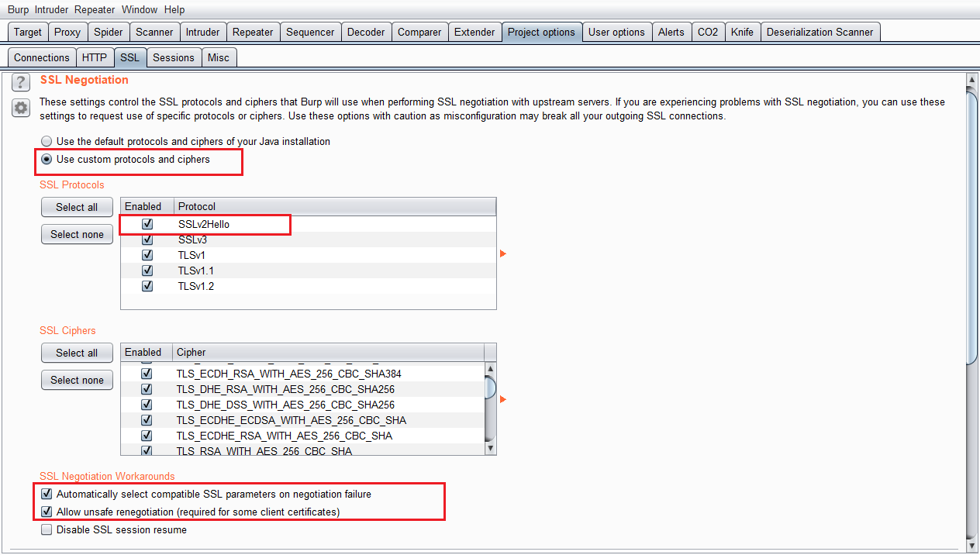
Task: Switch to the Alerts tab
Action: point(671,32)
